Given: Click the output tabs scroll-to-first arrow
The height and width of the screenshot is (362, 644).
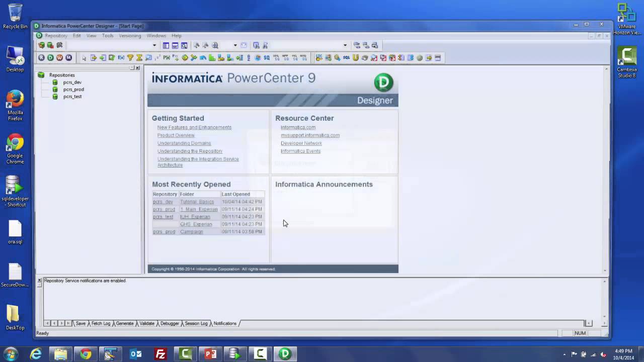Looking at the screenshot, I should pyautogui.click(x=48, y=323).
